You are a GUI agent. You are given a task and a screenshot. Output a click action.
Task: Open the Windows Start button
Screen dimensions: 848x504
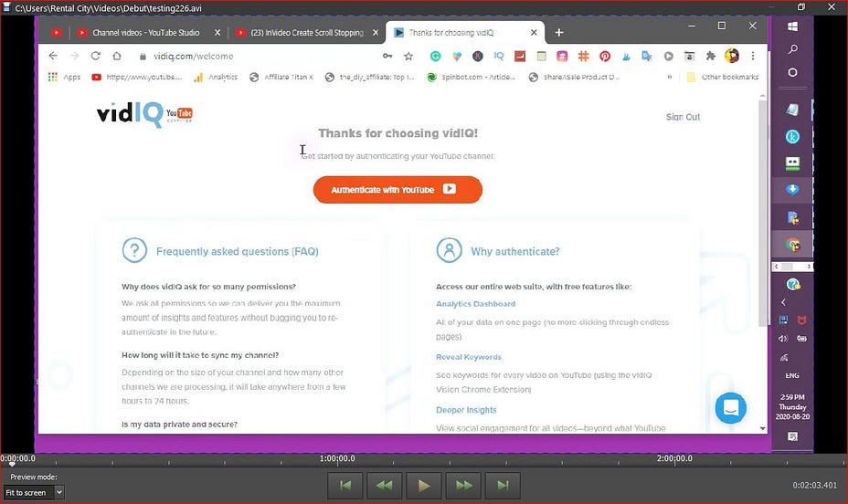click(792, 26)
